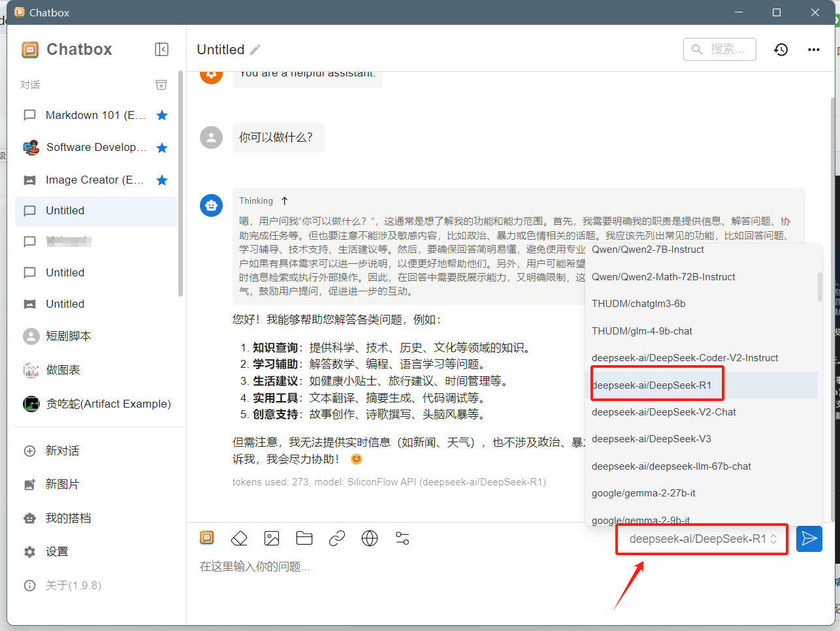Click the Chatbox logo icon in input toolbar
840x631 pixels.
coord(207,538)
